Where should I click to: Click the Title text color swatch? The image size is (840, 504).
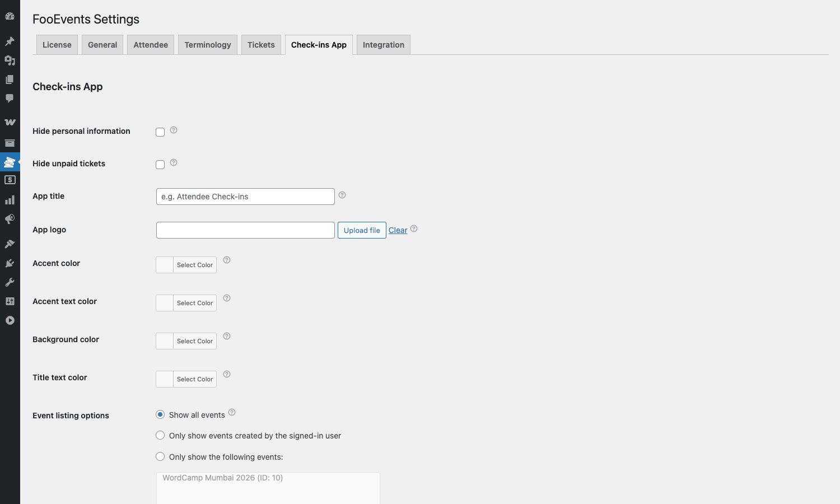pos(165,379)
